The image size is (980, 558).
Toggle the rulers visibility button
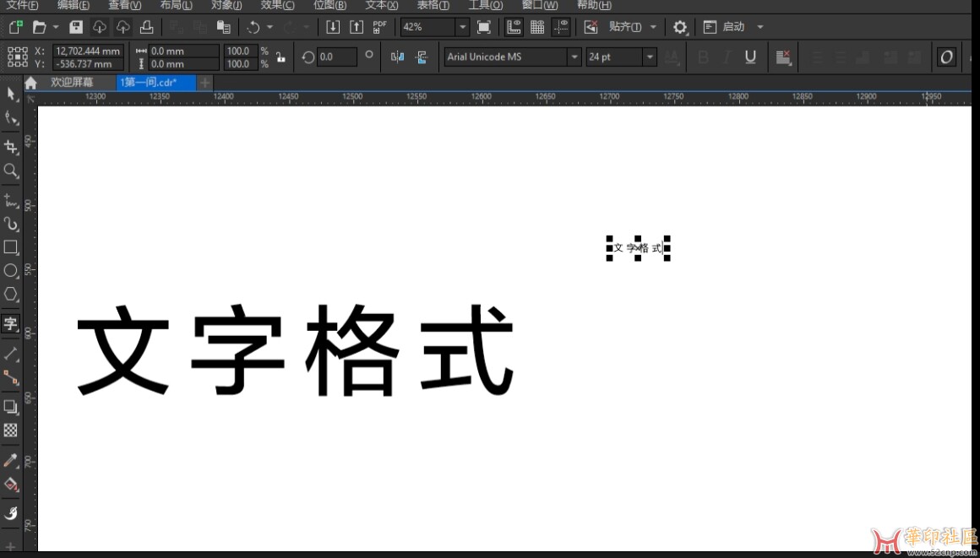point(513,26)
